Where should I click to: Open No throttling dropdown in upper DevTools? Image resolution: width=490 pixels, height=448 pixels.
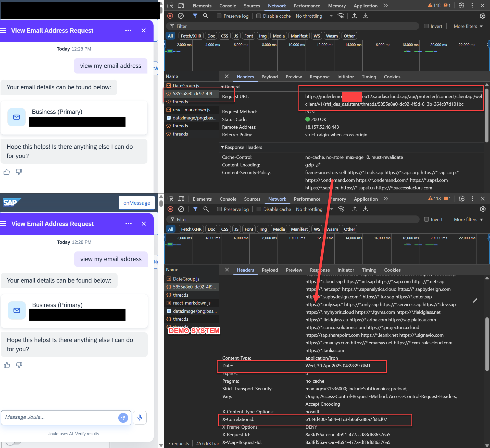pos(315,16)
